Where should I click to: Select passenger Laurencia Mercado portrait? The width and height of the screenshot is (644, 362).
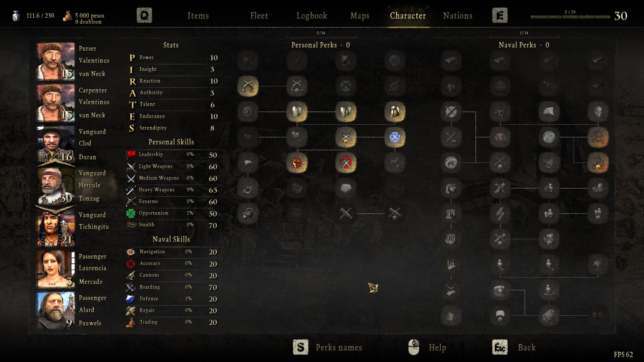tap(56, 269)
